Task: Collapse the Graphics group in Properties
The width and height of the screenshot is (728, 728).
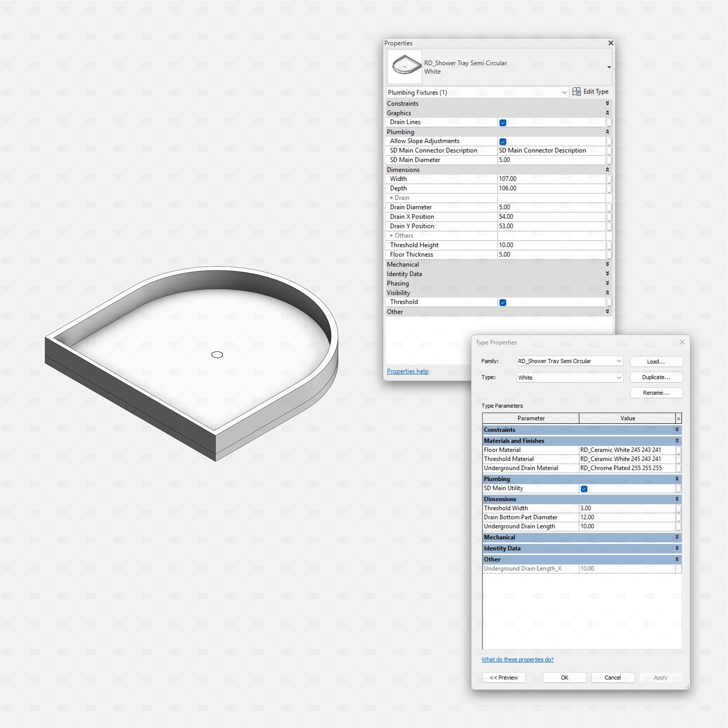Action: [x=607, y=113]
